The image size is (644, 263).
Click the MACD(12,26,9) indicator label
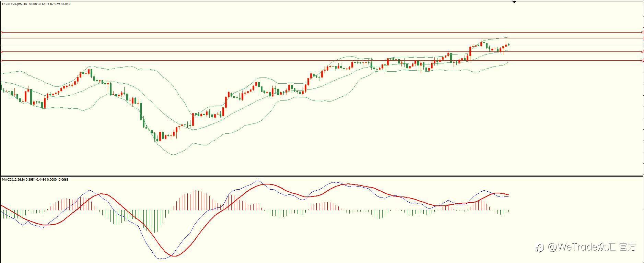point(13,179)
